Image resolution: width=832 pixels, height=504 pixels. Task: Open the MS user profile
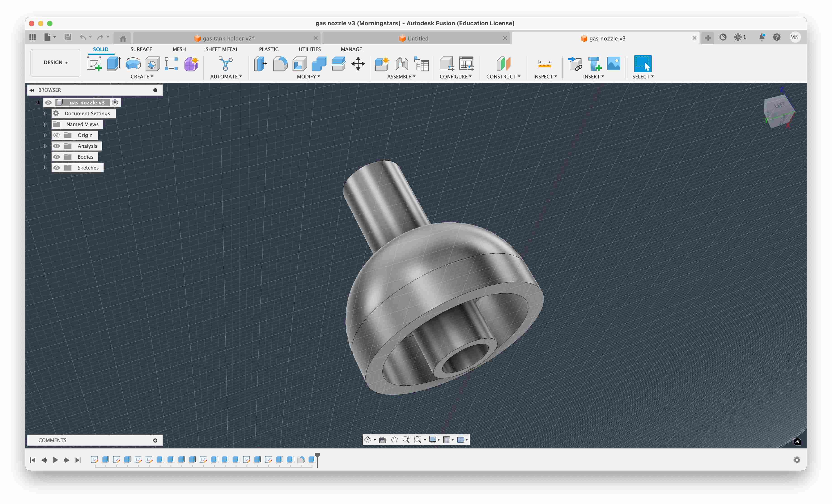(x=794, y=37)
